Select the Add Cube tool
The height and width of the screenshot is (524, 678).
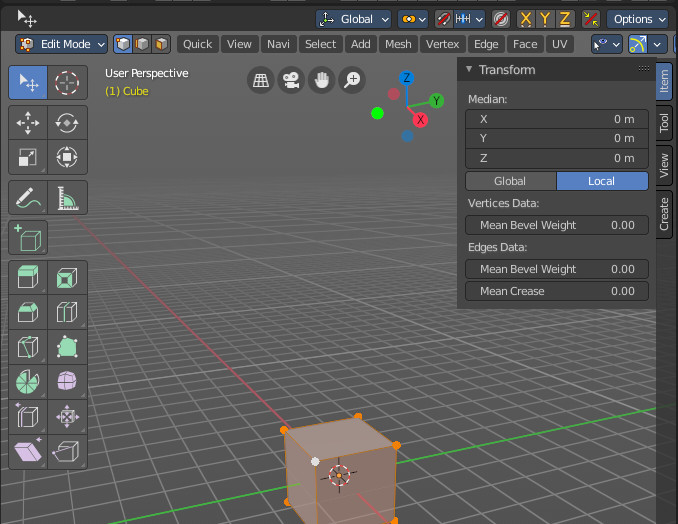tap(28, 238)
